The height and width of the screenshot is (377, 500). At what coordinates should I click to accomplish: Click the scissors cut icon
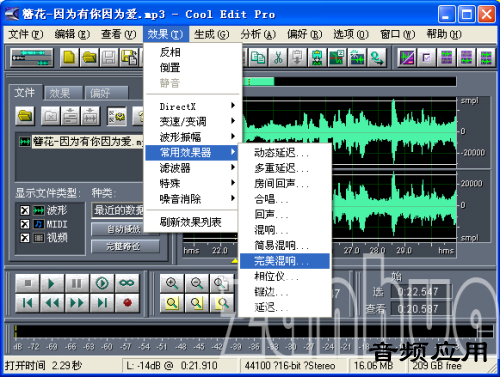pyautogui.click(x=278, y=57)
